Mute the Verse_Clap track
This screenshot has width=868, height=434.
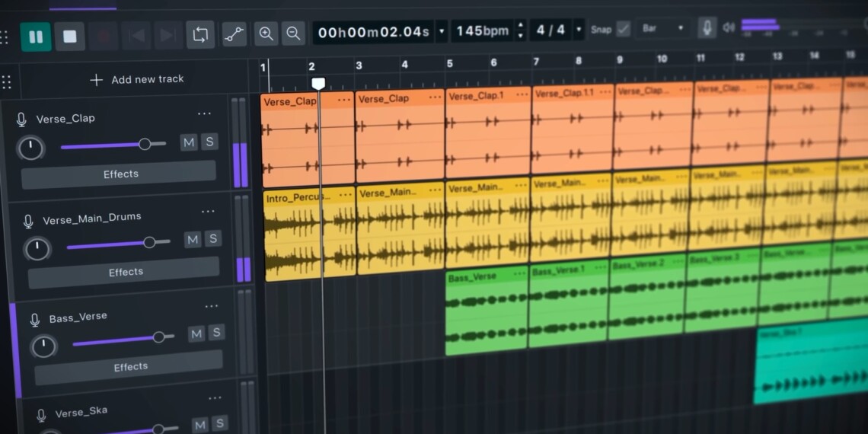coord(188,142)
